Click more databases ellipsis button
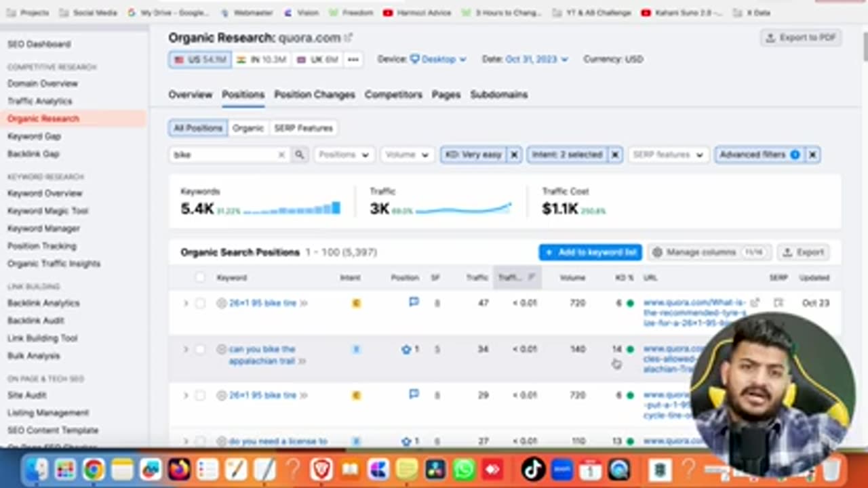868x488 pixels. pyautogui.click(x=353, y=59)
